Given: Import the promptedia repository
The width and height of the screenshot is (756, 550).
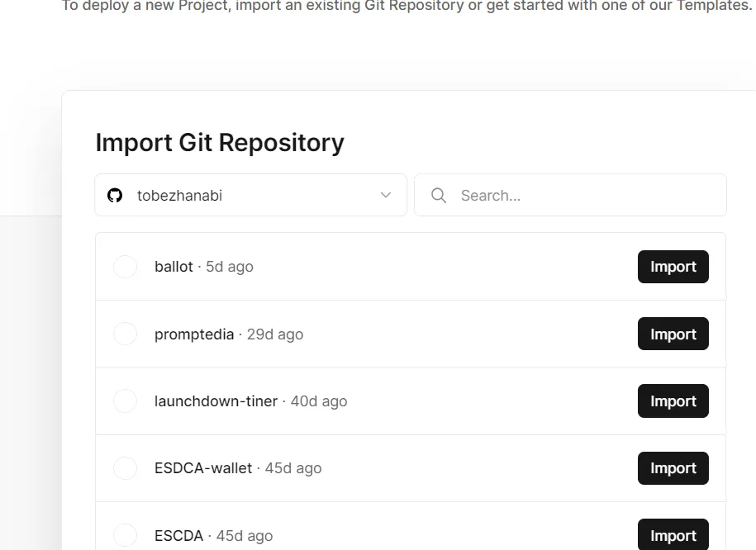Looking at the screenshot, I should click(x=673, y=334).
